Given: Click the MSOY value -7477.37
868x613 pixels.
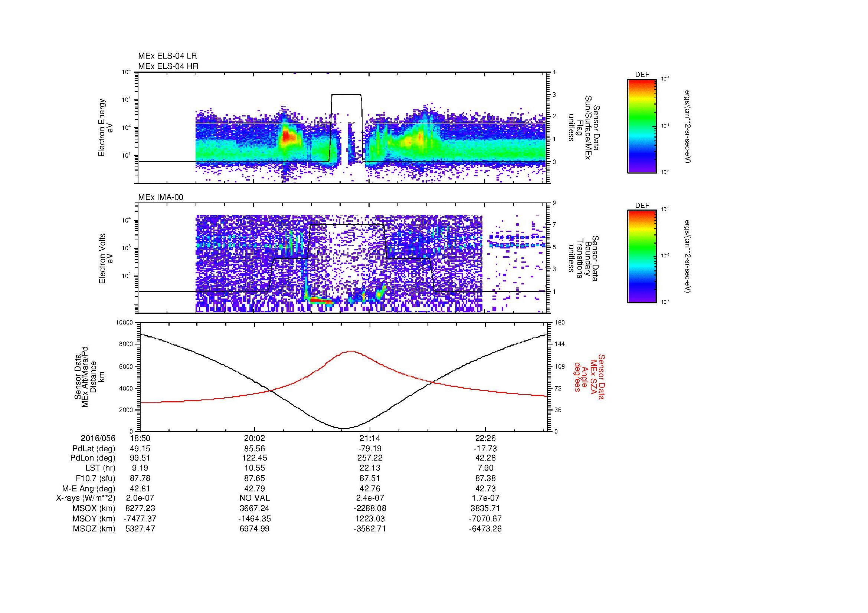Looking at the screenshot, I should [x=140, y=518].
